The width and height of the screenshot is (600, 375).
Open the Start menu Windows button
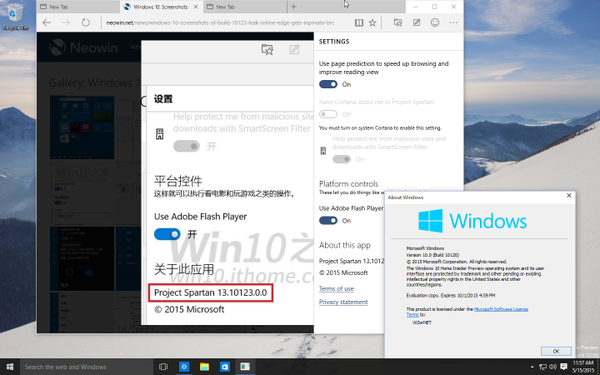coord(10,367)
